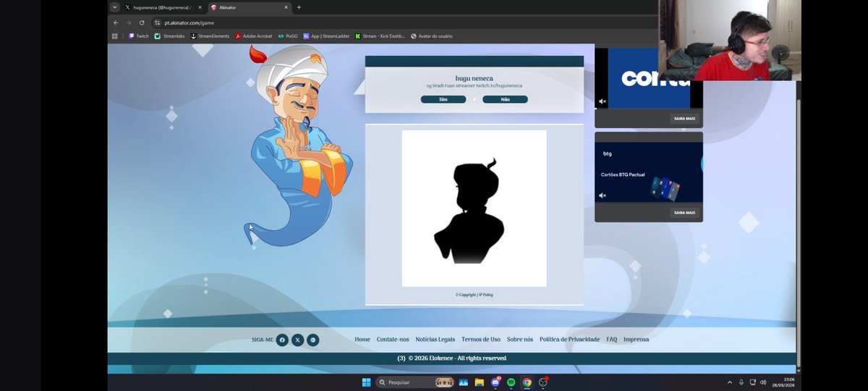This screenshot has width=868, height=391.
Task: Open the FAQ footer link
Action: coord(612,340)
